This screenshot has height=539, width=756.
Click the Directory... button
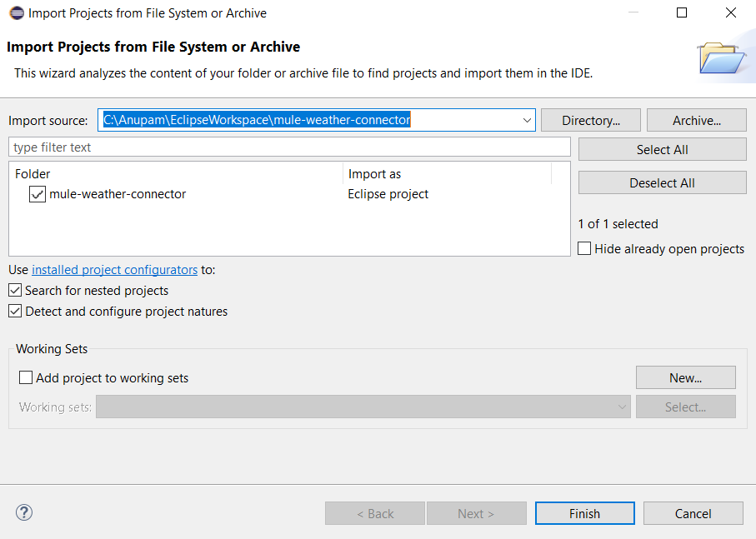pos(590,120)
